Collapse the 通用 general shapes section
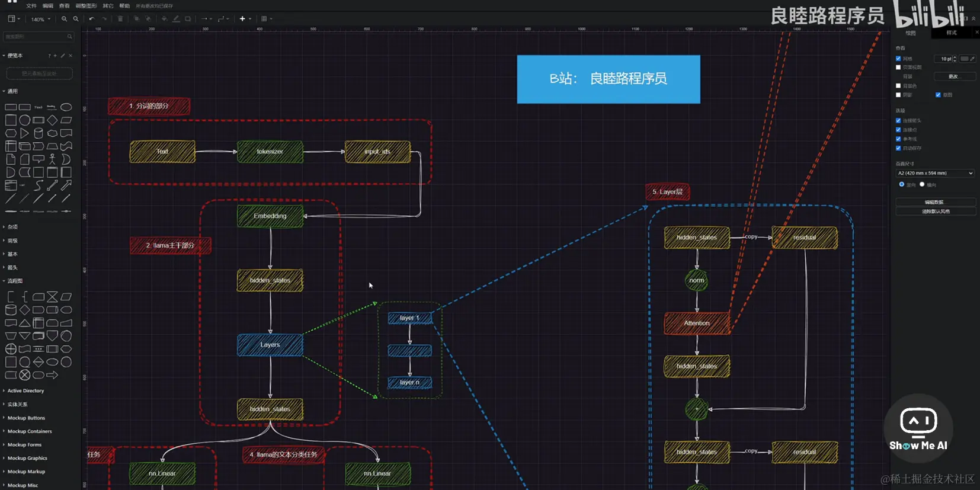Screen dimensions: 980x490 [11, 91]
